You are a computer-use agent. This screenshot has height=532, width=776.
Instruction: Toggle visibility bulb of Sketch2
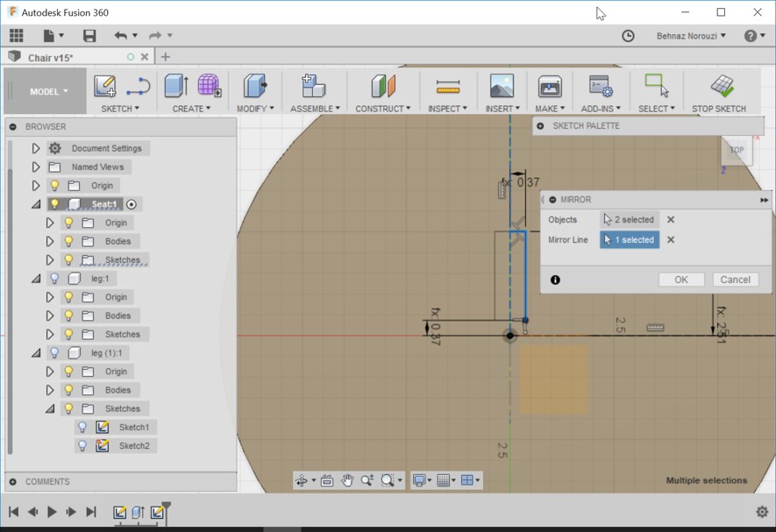82,446
